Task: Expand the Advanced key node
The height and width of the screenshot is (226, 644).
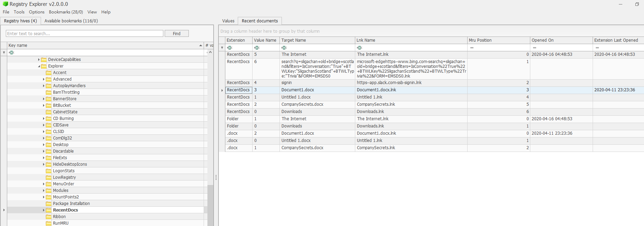Action: (44, 79)
